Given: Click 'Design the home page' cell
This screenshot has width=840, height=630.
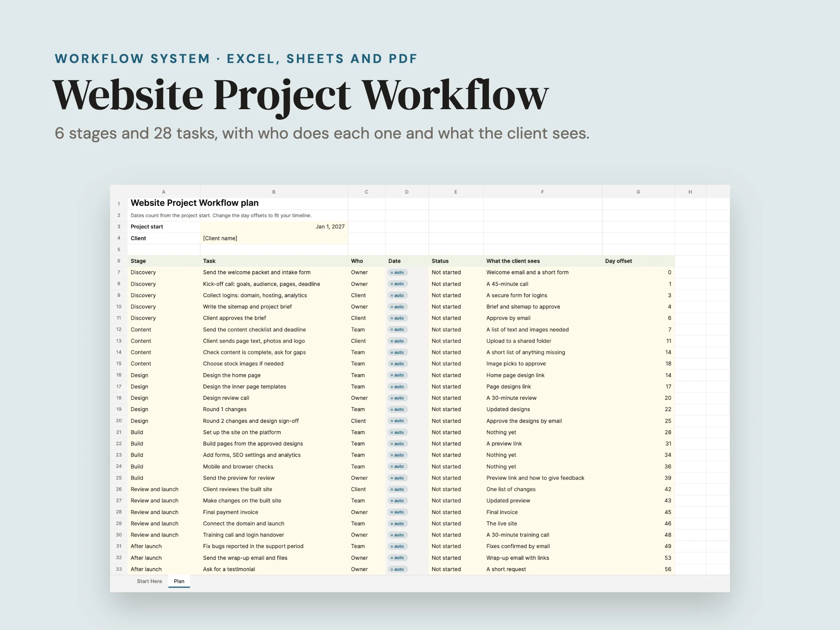Looking at the screenshot, I should pyautogui.click(x=274, y=375).
